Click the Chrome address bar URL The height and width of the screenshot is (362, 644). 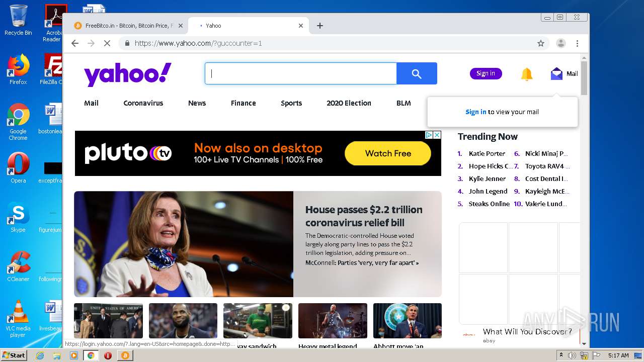(x=198, y=43)
